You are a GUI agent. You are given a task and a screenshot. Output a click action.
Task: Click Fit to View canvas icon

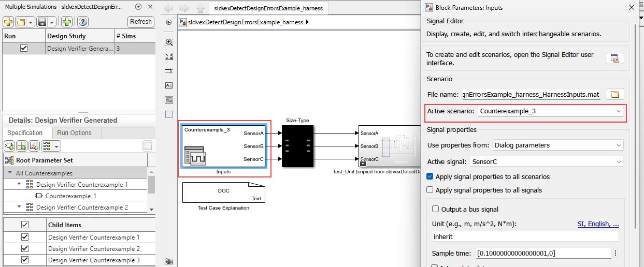click(168, 56)
